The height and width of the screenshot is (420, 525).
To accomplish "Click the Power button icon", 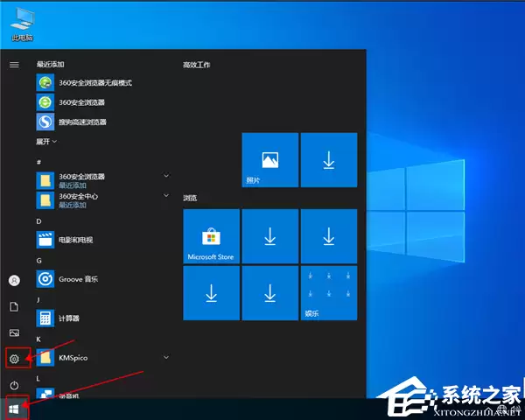I will (14, 385).
